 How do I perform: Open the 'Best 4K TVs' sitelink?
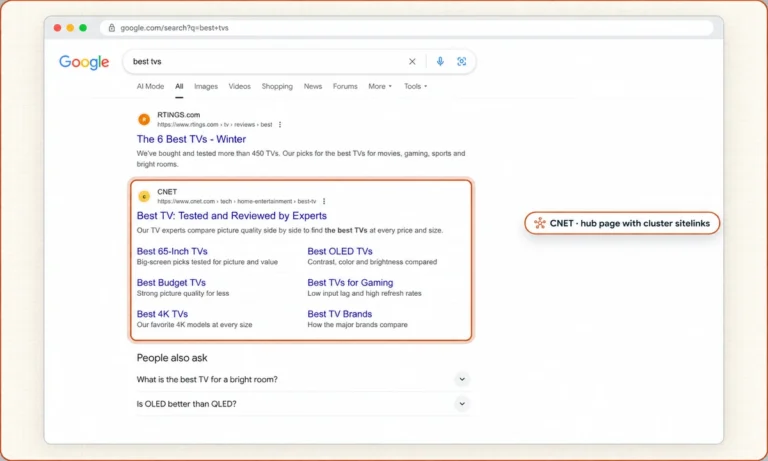click(x=162, y=314)
